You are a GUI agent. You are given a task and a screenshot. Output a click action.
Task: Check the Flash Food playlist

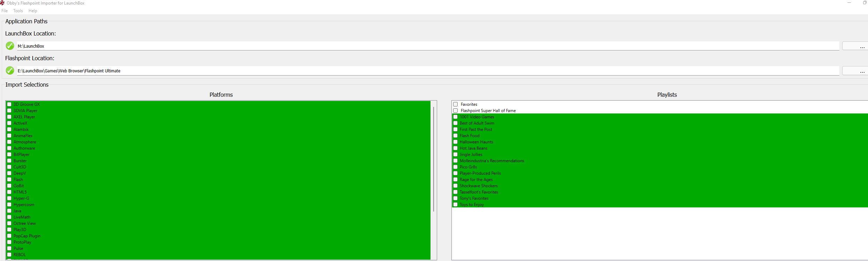point(455,135)
